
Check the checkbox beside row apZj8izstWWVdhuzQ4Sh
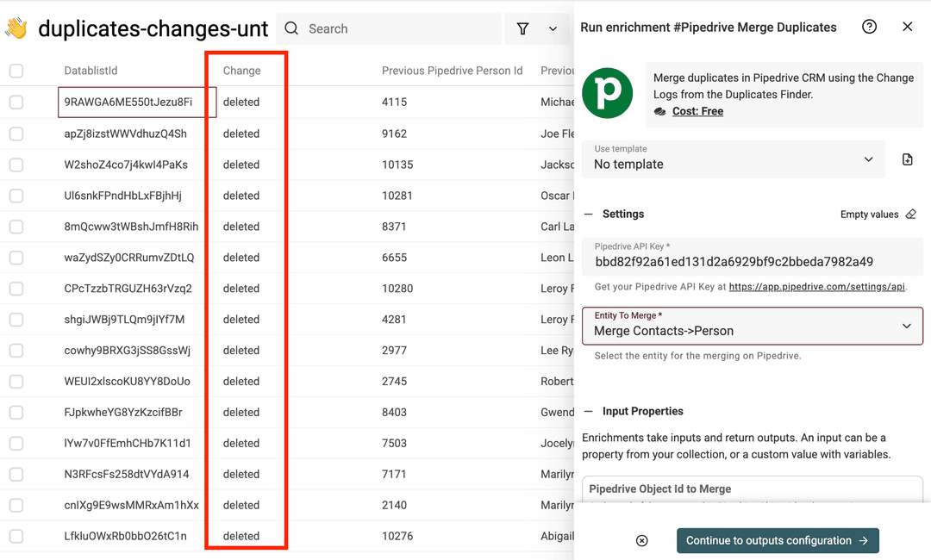(x=16, y=134)
